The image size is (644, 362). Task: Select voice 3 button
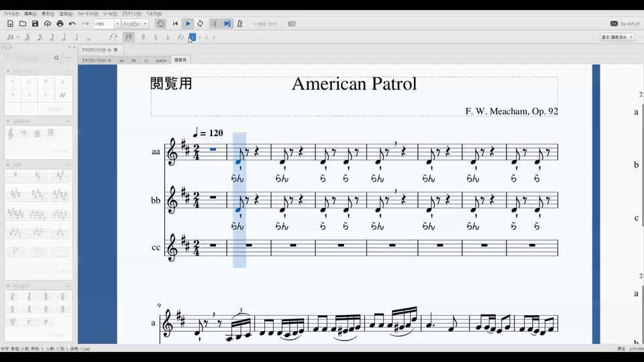(207, 38)
